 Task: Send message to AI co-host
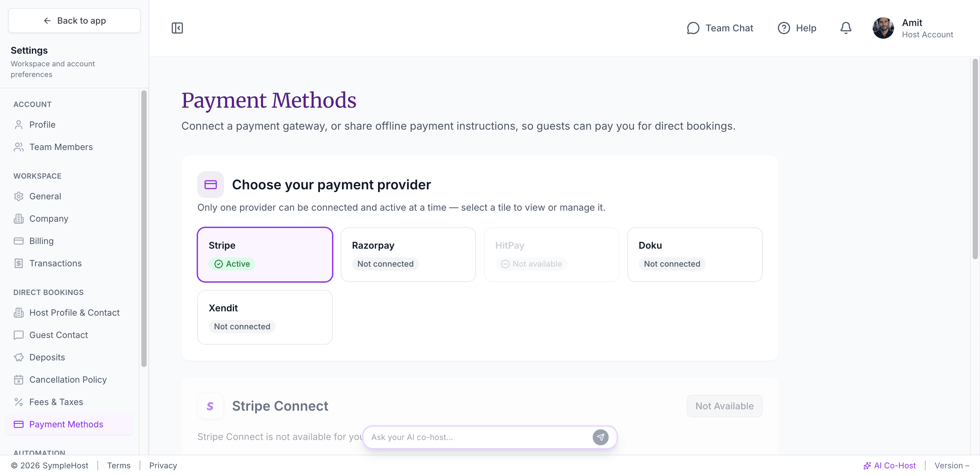click(600, 437)
